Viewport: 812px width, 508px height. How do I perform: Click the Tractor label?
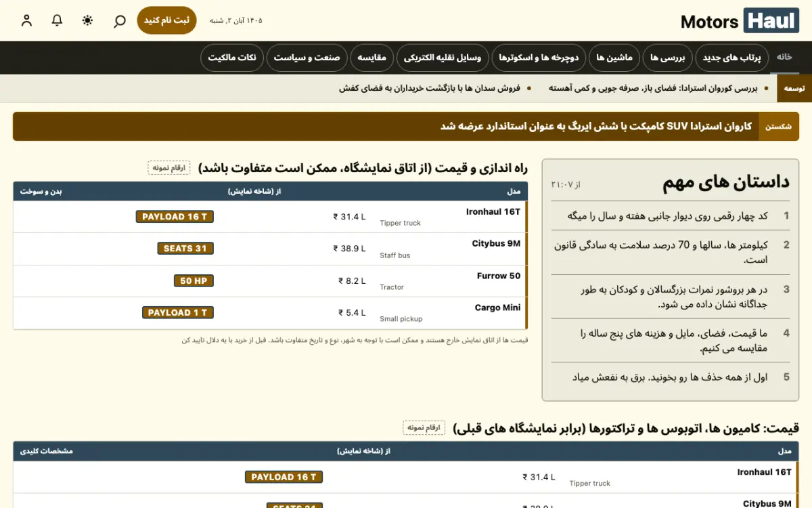coord(392,287)
